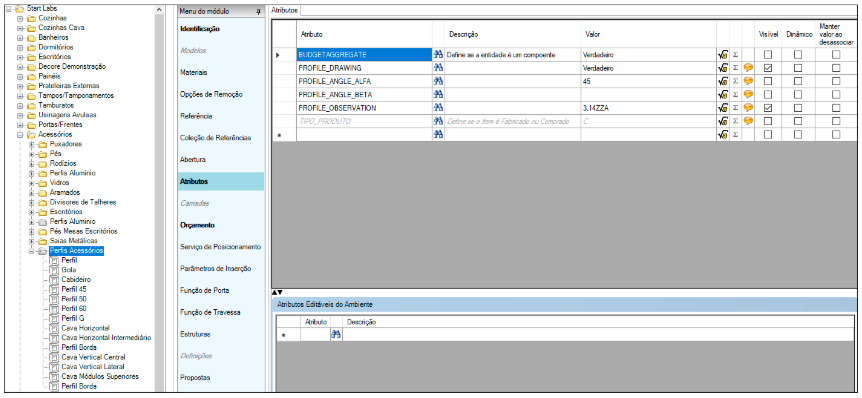Click comment bubble icon for TIPO_PRODUTO
Screen dimensions: 862x398
point(748,121)
